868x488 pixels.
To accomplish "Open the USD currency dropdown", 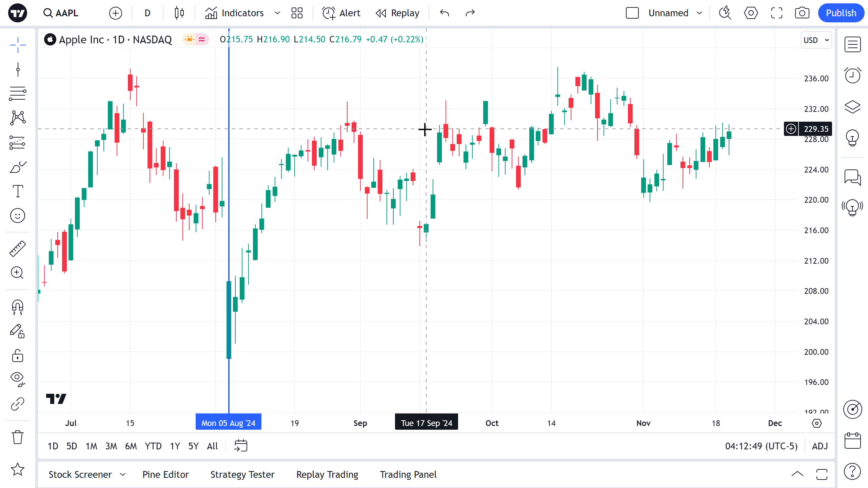I will [x=816, y=40].
